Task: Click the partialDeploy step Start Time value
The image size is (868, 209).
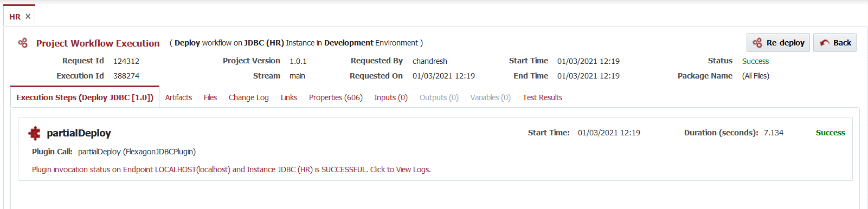Action: point(609,133)
